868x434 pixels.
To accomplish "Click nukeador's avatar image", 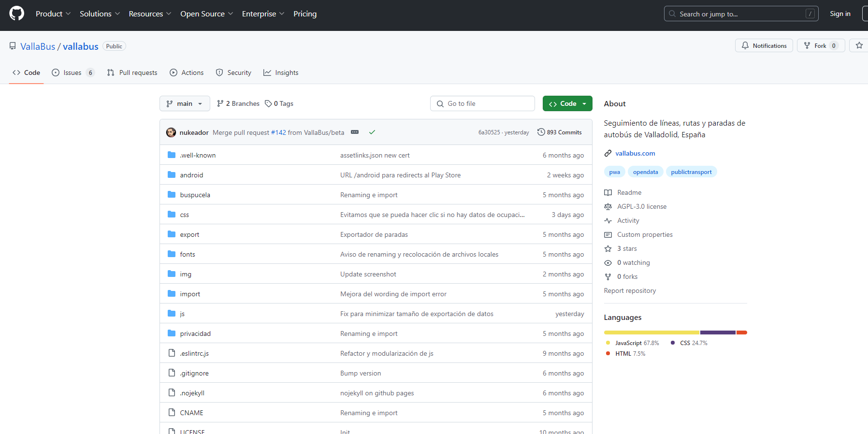I will [171, 132].
